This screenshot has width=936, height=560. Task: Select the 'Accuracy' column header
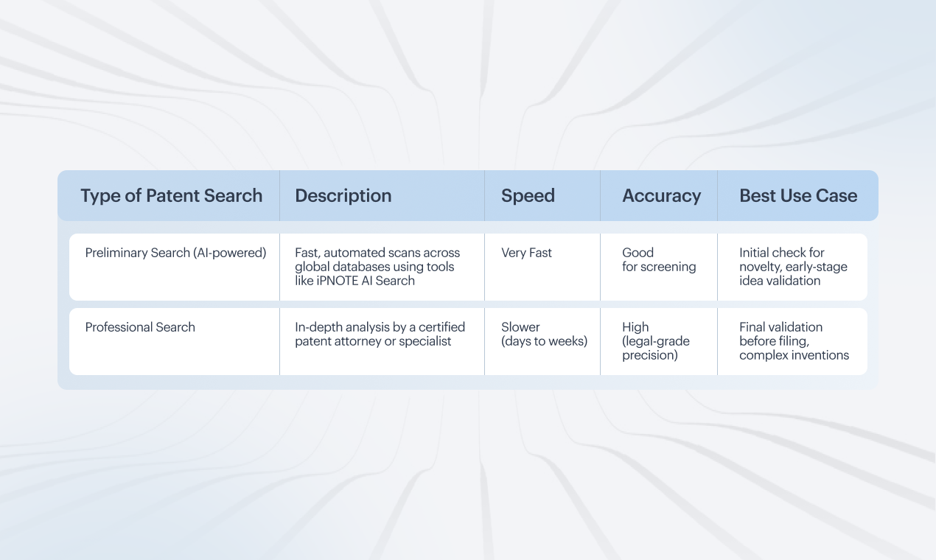[661, 195]
